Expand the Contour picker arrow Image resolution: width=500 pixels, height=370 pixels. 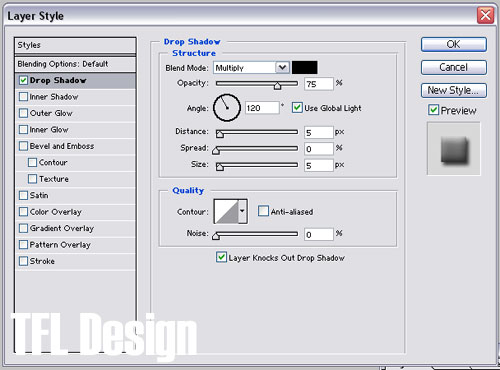[242, 211]
